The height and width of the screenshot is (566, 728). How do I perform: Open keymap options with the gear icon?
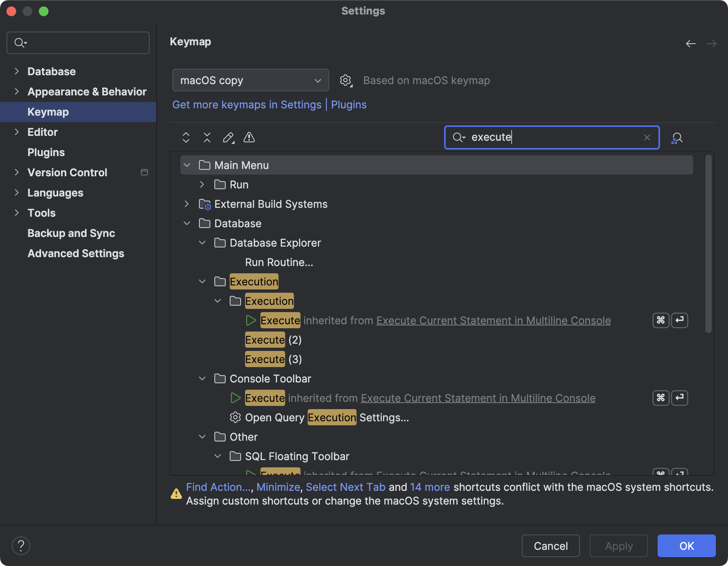click(346, 80)
